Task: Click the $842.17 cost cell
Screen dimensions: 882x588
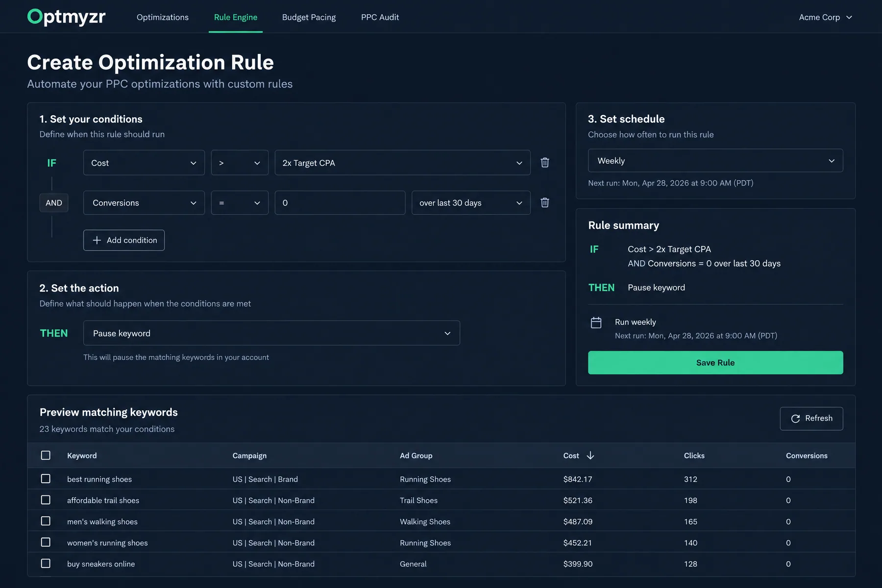Action: point(578,479)
